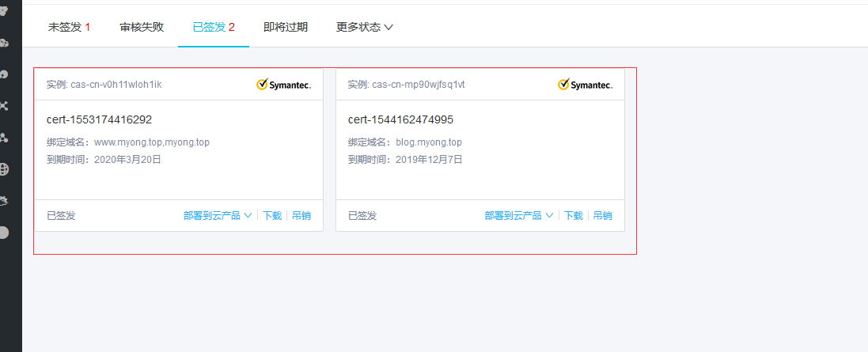Click 下载 for the blog.myong.top certificate

tap(574, 216)
